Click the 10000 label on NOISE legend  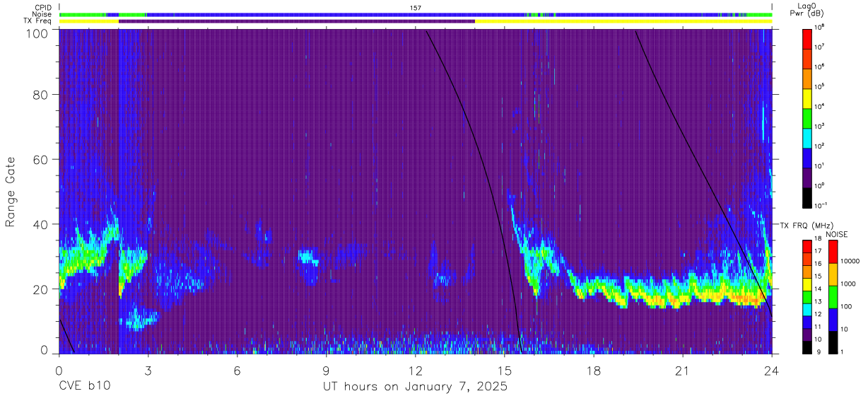pyautogui.click(x=850, y=261)
